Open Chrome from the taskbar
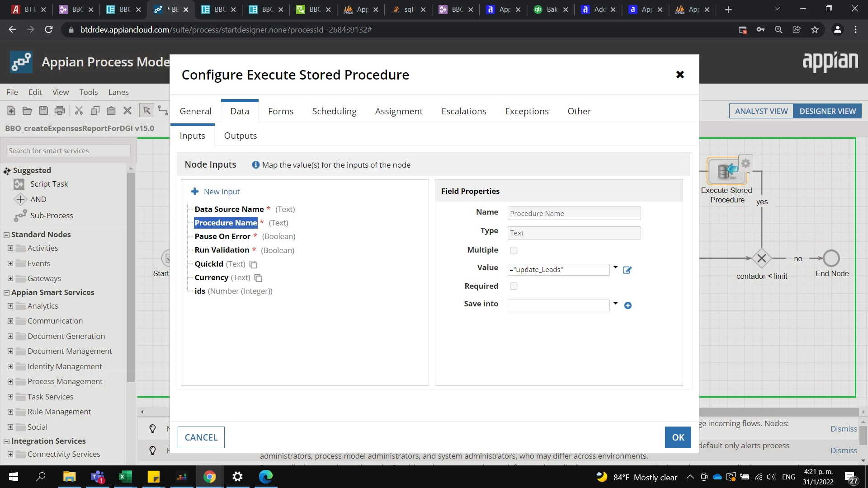Viewport: 868px width, 488px height. click(209, 477)
